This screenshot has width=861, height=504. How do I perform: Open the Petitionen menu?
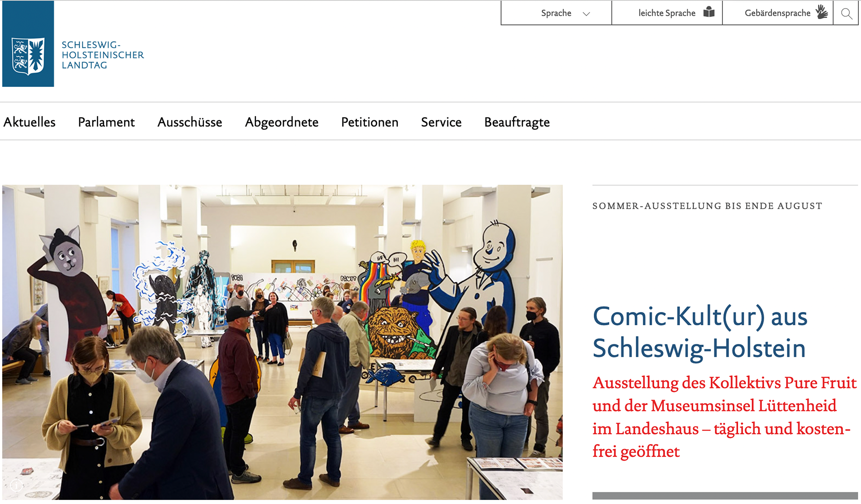370,122
